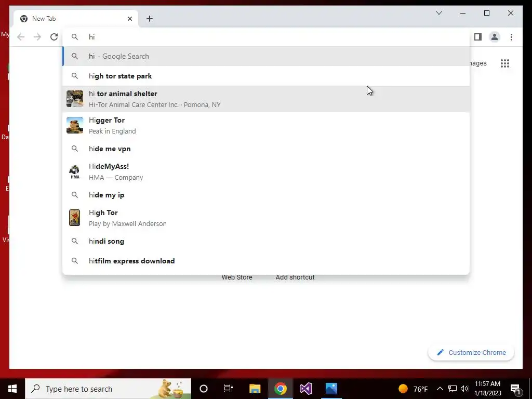Open a new tab with the plus button
The width and height of the screenshot is (532, 399).
point(150,19)
